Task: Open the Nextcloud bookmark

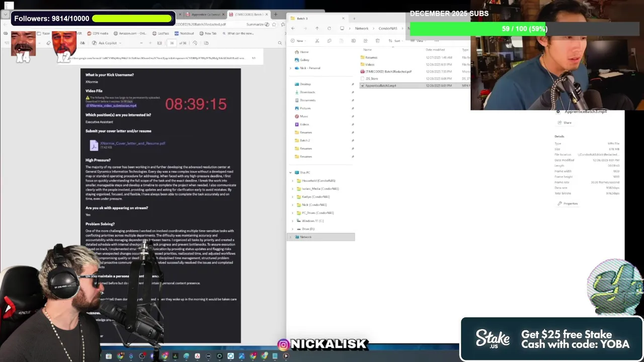Action: [x=184, y=33]
